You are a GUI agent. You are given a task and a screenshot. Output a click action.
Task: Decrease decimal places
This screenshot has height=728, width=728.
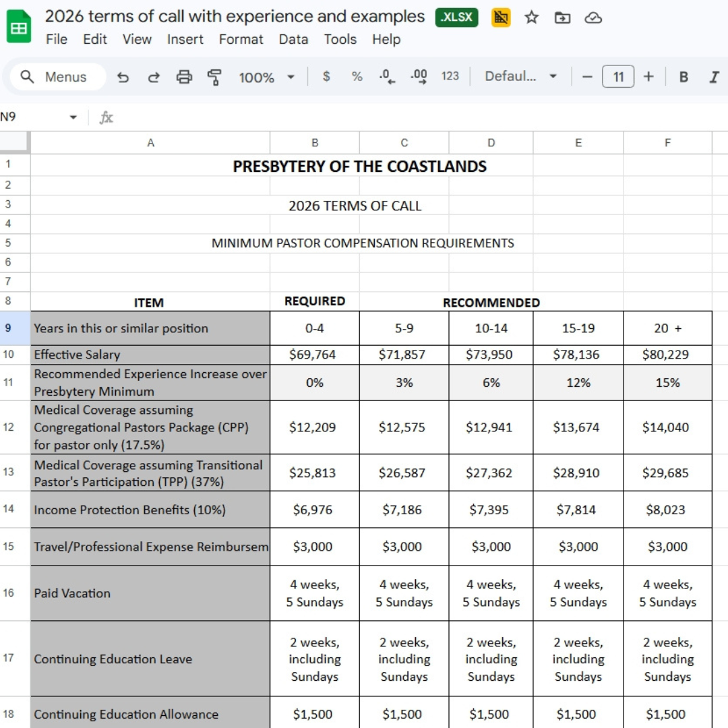(387, 76)
